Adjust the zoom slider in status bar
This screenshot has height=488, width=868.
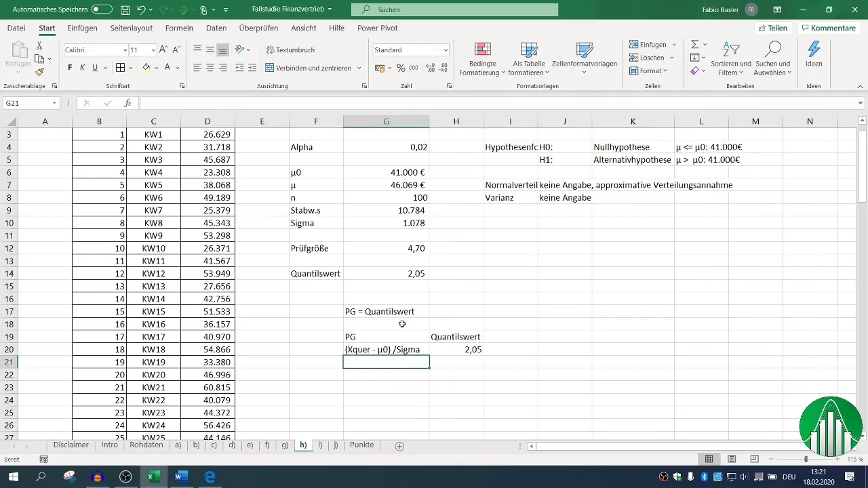[806, 459]
